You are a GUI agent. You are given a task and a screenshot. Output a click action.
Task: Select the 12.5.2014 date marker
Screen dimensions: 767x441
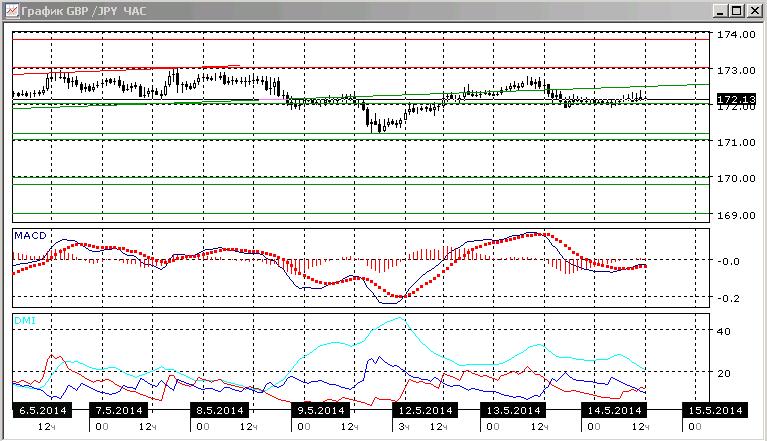(x=425, y=410)
